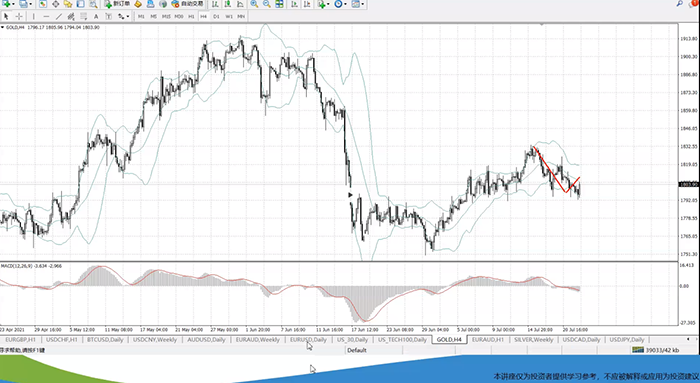Select the vertical line tool

[33, 17]
